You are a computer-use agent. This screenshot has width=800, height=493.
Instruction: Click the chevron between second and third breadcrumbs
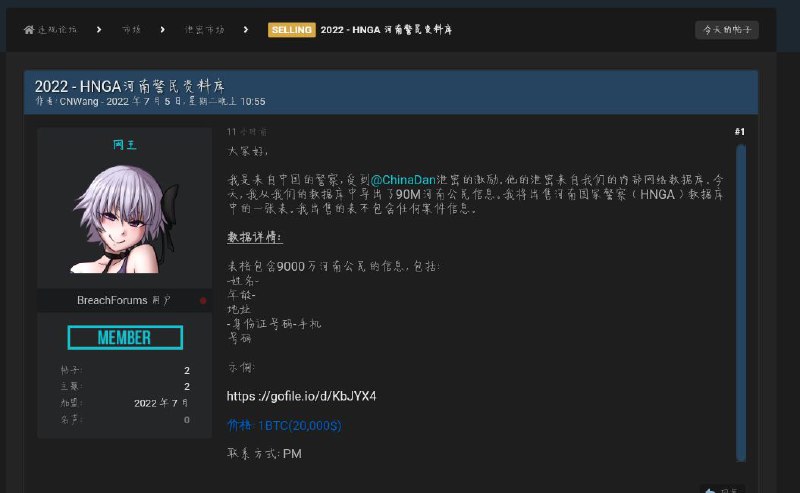[x=163, y=30]
